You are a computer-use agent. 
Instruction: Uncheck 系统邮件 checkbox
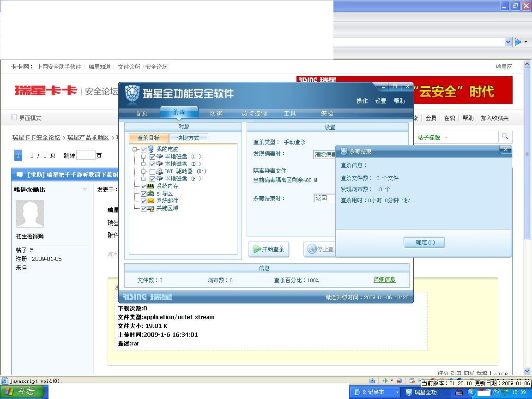(144, 201)
